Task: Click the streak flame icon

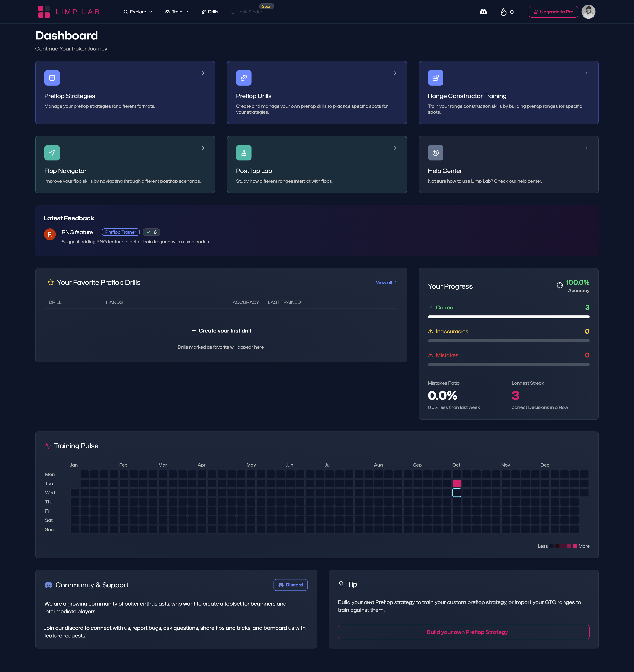Action: (x=503, y=12)
